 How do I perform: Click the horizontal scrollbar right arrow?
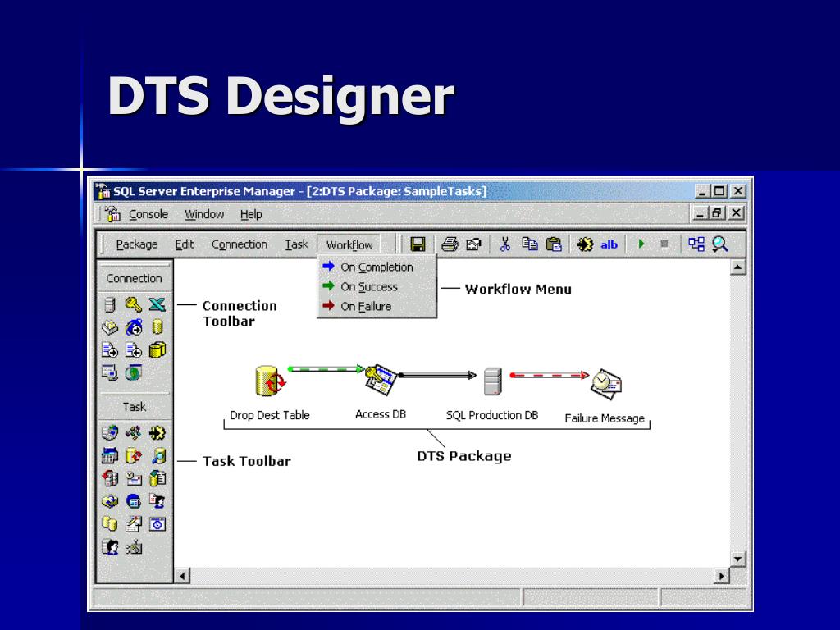tap(722, 576)
